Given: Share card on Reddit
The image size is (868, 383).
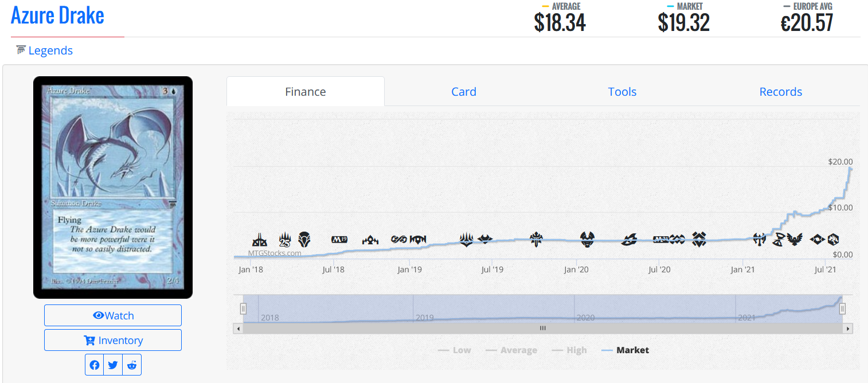Looking at the screenshot, I should (x=132, y=365).
